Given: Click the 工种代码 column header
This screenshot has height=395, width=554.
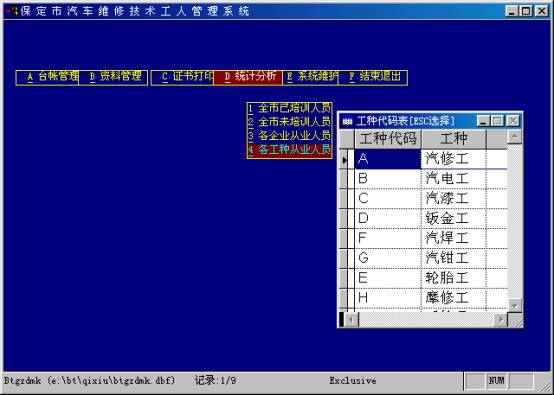Looking at the screenshot, I should (x=388, y=139).
